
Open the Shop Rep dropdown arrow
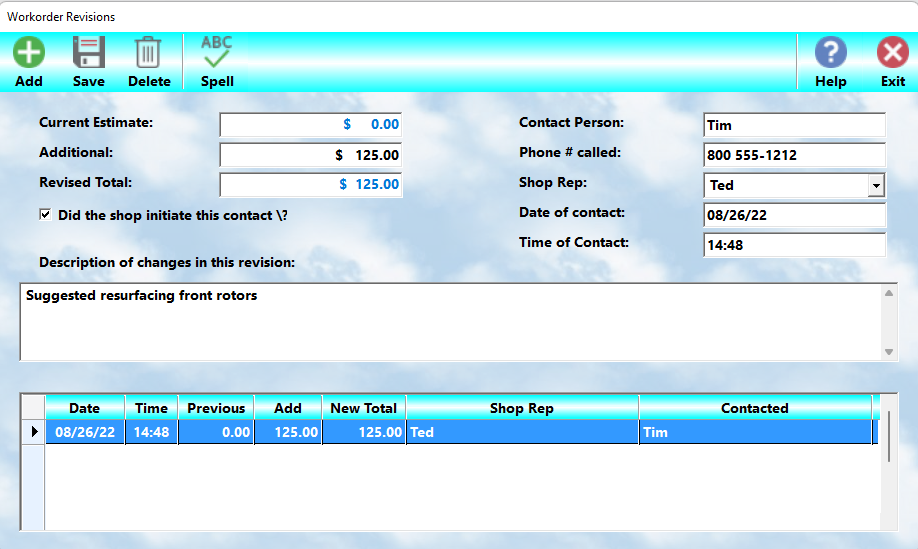876,186
